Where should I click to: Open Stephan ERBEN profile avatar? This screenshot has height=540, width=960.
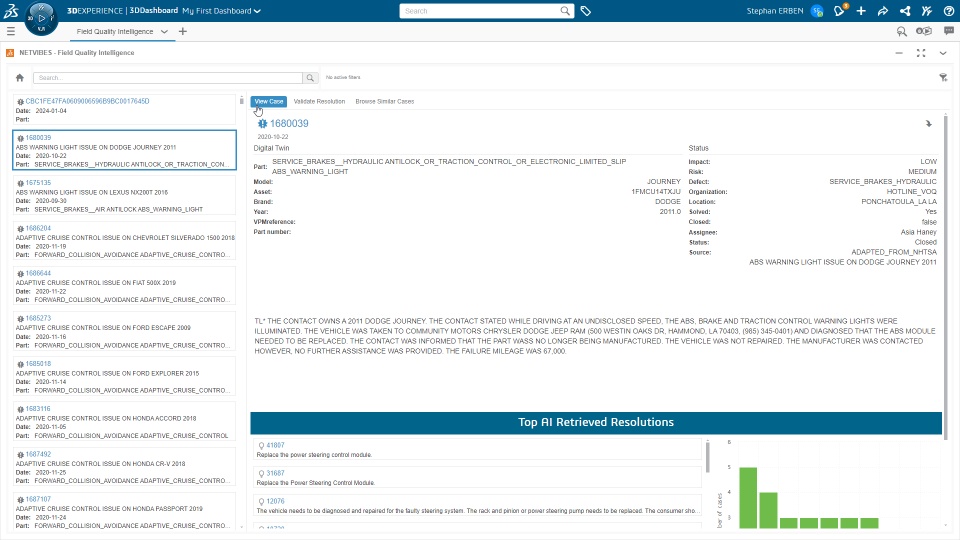pyautogui.click(x=817, y=11)
